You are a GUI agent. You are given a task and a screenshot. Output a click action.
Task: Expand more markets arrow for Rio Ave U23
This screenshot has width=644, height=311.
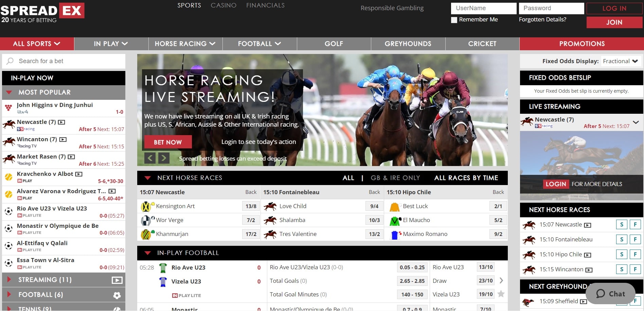pyautogui.click(x=501, y=280)
